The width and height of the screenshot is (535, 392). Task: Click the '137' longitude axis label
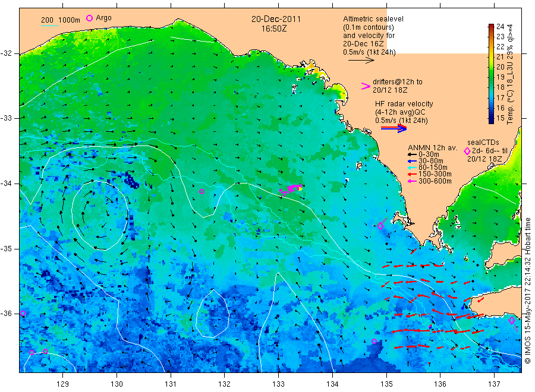(494, 384)
